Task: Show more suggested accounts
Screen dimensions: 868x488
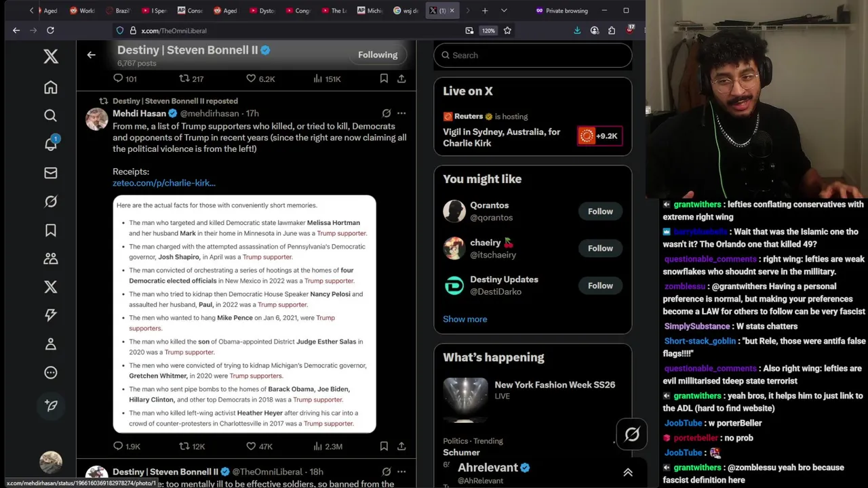Action: tap(465, 319)
